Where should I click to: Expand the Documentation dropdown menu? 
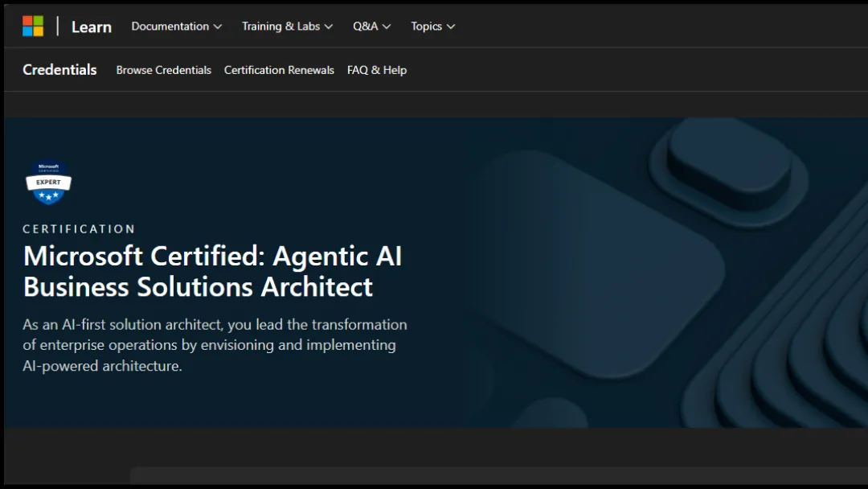177,26
